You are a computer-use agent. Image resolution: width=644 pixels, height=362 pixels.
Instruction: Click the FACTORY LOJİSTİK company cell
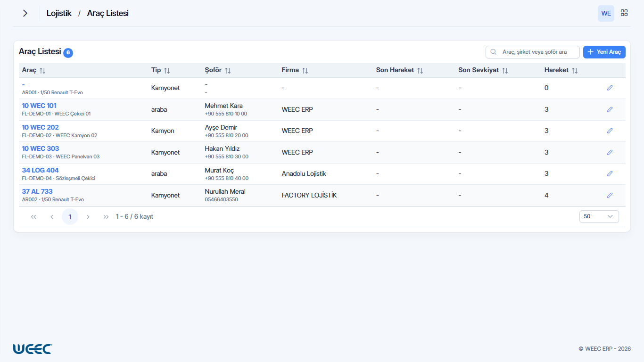tap(309, 195)
